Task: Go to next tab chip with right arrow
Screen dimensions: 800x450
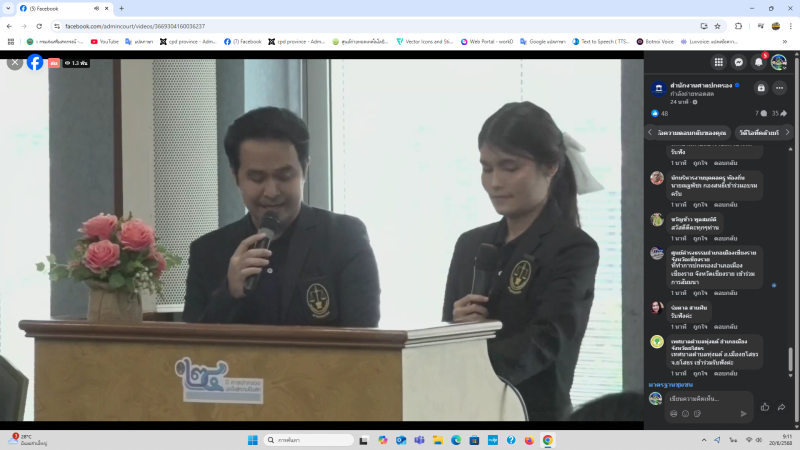Action: coord(787,132)
